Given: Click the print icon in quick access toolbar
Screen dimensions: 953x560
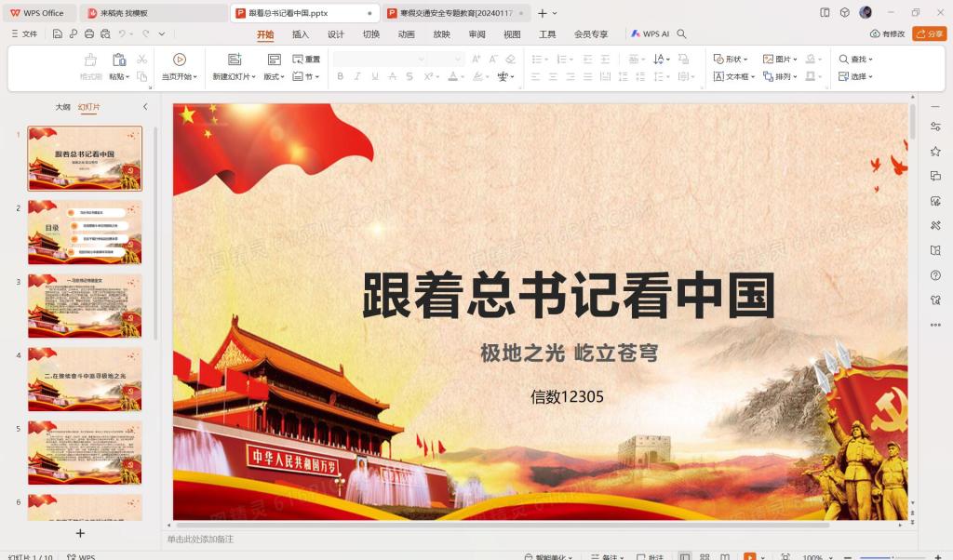Looking at the screenshot, I should click(89, 33).
